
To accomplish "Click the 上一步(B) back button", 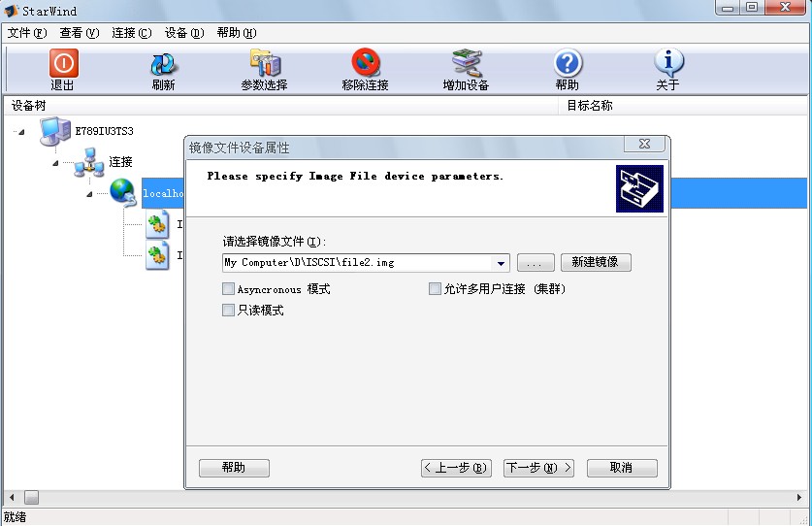I will tap(456, 468).
